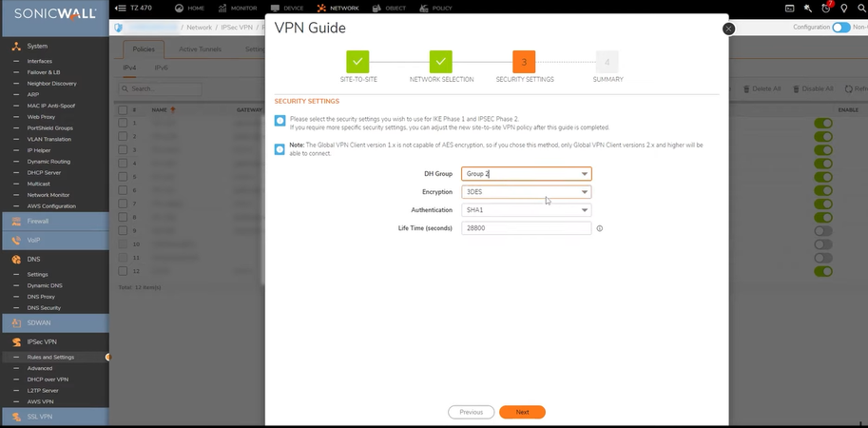The width and height of the screenshot is (868, 428).
Task: Open PortShield Groups in the sidebar
Action: click(49, 127)
